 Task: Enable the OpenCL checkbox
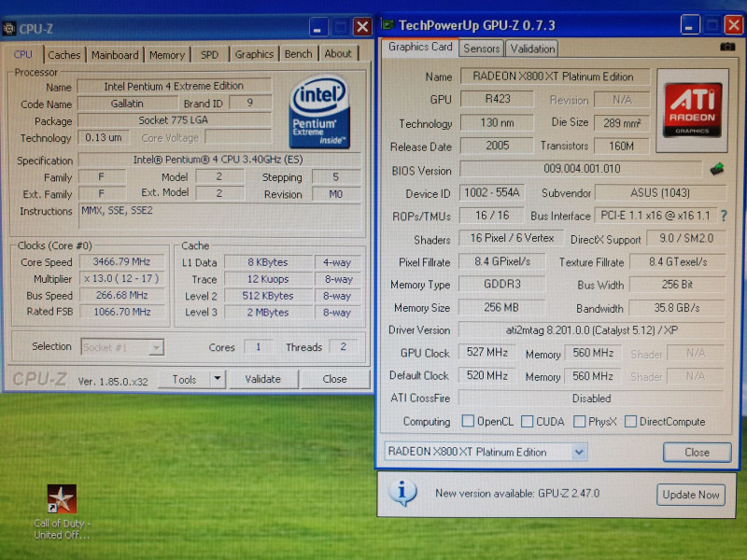[x=468, y=421]
